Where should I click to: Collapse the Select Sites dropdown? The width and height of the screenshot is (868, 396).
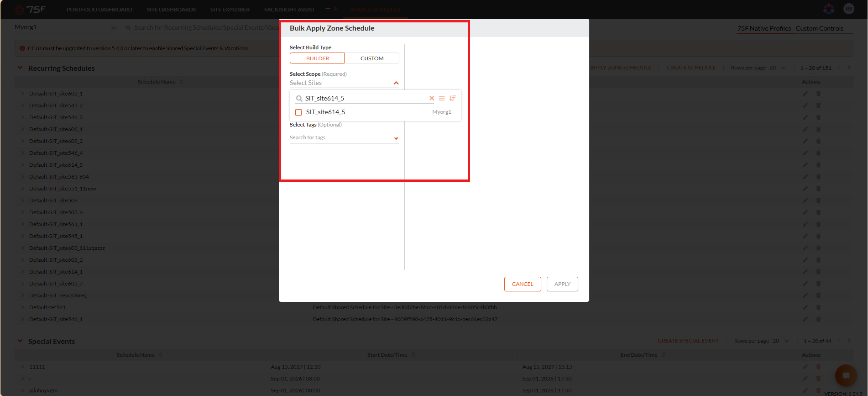(x=396, y=83)
